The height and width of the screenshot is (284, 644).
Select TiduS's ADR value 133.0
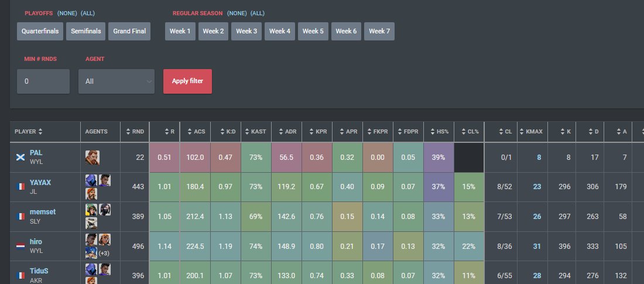click(x=286, y=276)
